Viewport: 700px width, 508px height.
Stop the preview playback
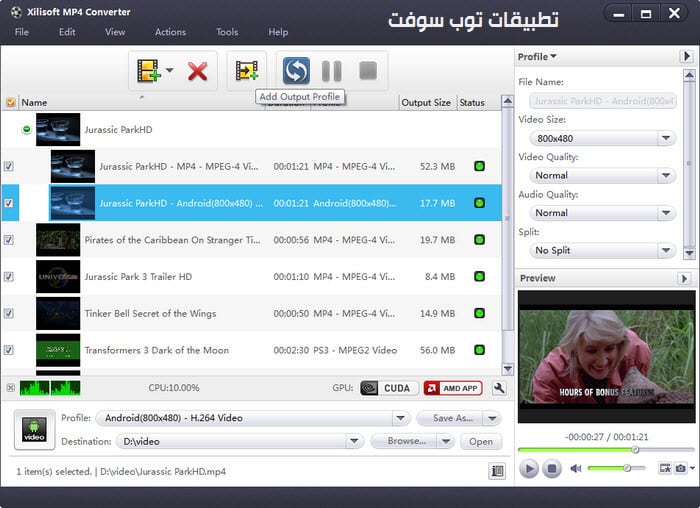[552, 468]
